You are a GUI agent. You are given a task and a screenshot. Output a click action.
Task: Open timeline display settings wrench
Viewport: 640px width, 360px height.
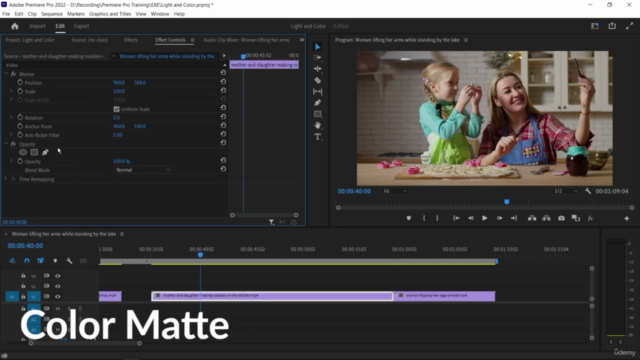pyautogui.click(x=69, y=261)
